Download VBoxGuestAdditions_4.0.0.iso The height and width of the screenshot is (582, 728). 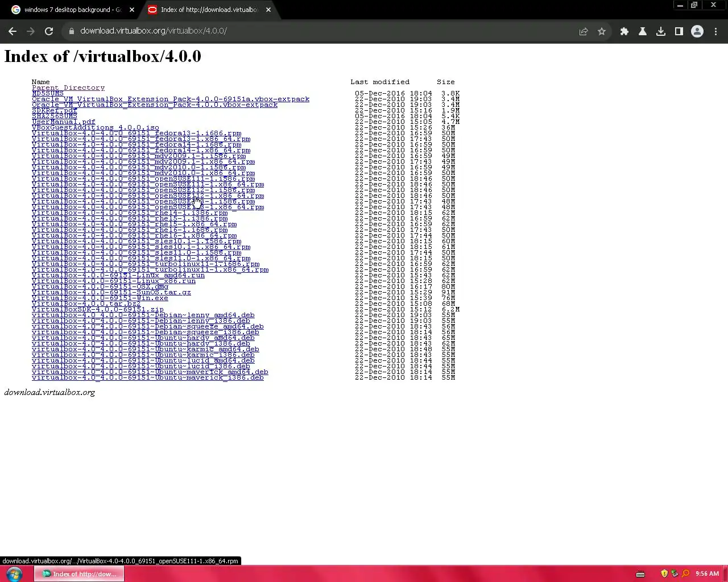(96, 127)
